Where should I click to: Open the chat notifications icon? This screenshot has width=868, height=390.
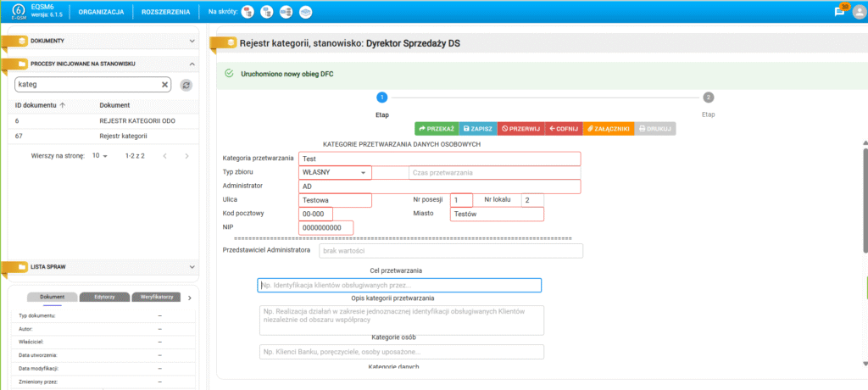[839, 12]
